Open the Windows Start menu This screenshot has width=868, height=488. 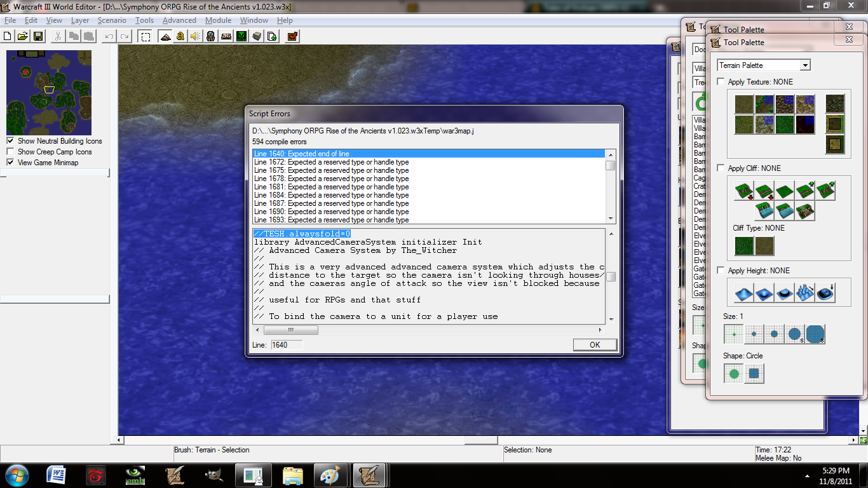(16, 475)
